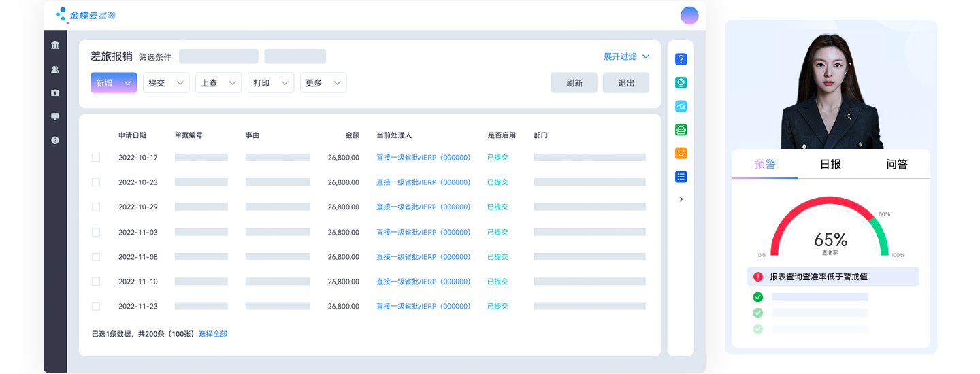Click the first 筛选条件 filter field

pos(218,56)
